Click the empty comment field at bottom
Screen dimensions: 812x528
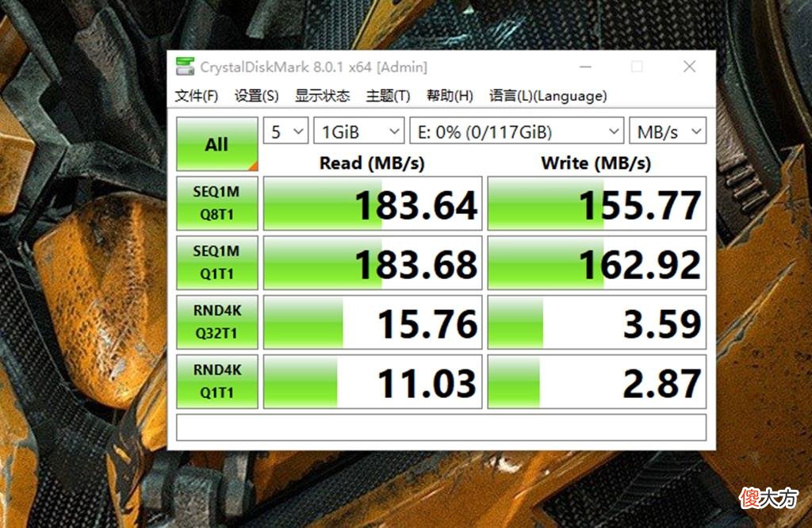click(441, 427)
